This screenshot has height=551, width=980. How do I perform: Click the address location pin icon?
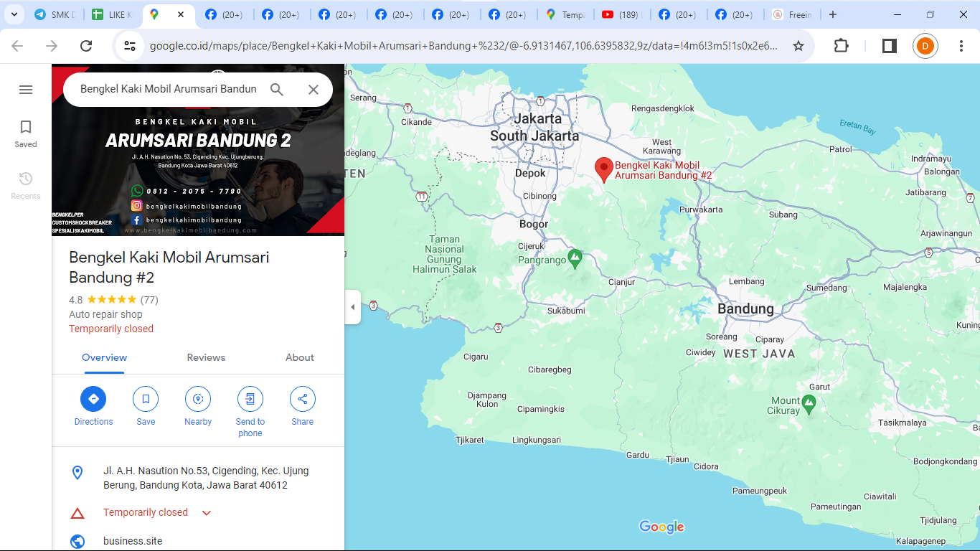77,473
